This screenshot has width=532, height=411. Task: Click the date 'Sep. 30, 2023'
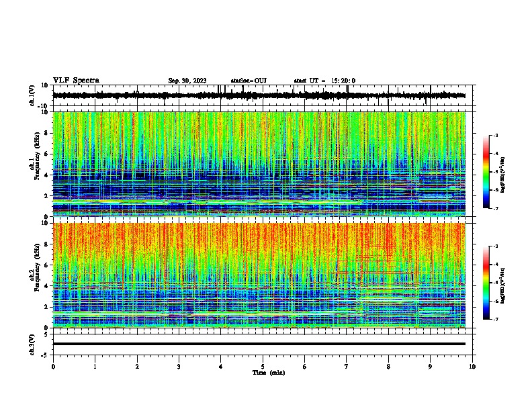[x=187, y=81]
